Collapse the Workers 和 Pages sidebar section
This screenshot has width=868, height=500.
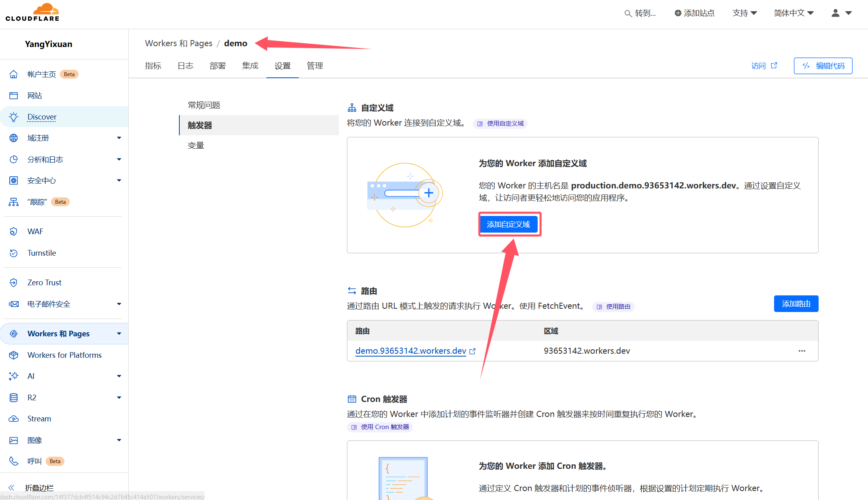(x=119, y=333)
